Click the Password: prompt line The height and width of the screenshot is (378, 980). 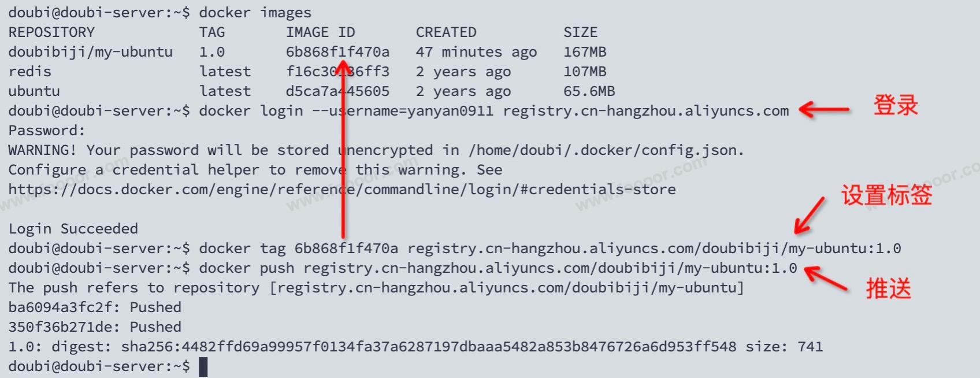47,131
